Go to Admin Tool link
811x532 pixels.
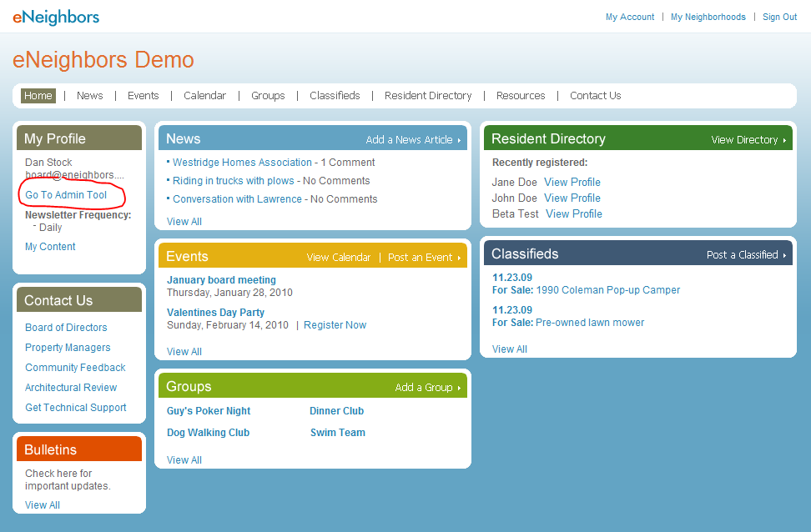pyautogui.click(x=66, y=195)
